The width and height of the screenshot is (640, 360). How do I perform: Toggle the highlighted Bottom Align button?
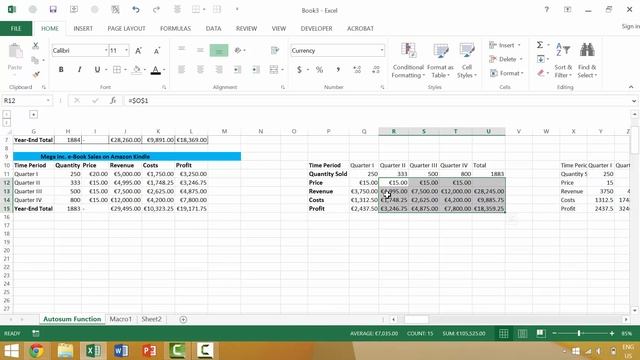[219, 50]
